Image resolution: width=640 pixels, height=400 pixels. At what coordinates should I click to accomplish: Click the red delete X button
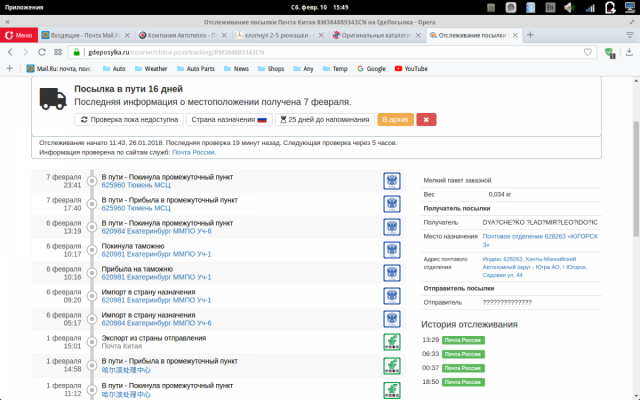pos(426,120)
